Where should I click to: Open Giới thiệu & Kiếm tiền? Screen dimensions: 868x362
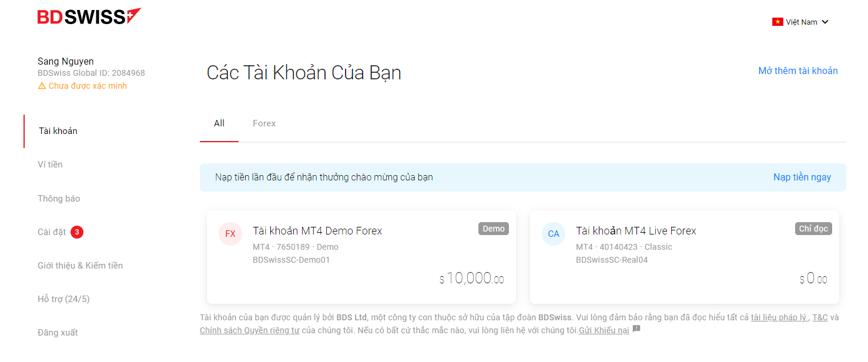pyautogui.click(x=81, y=266)
